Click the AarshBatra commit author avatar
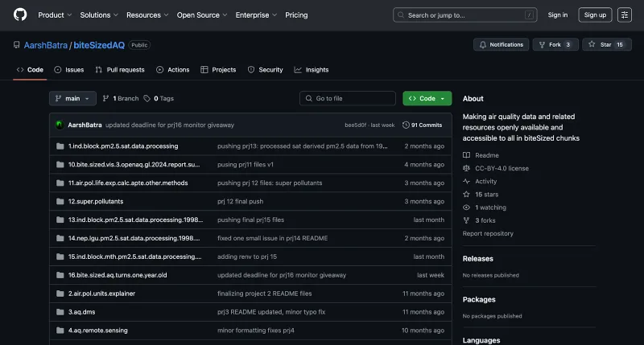The width and height of the screenshot is (644, 345). (x=60, y=125)
